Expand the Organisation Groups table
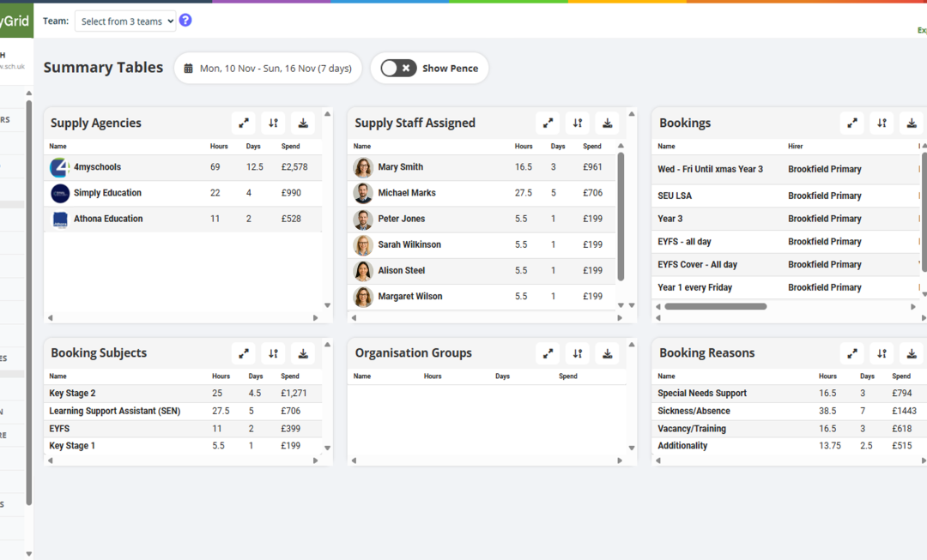 tap(548, 353)
